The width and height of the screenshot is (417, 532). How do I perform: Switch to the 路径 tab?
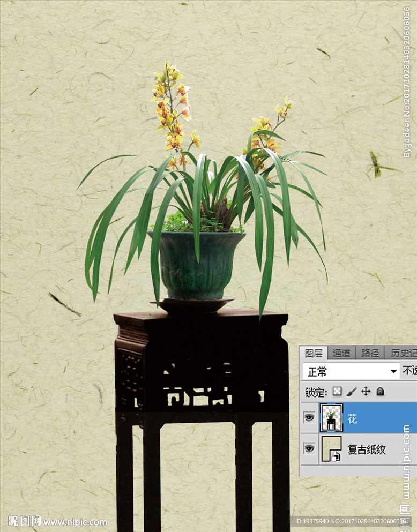point(370,353)
